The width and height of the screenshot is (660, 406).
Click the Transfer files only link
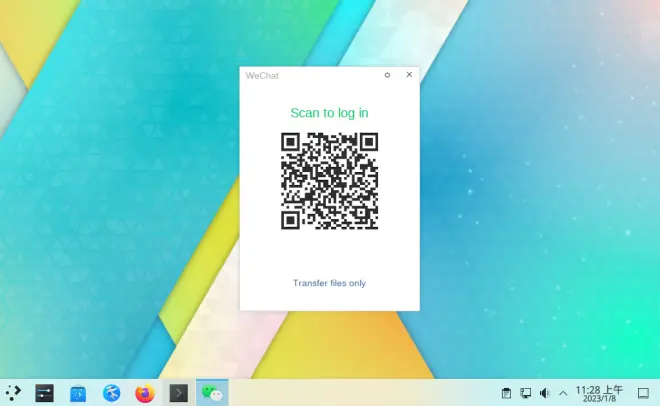pos(329,283)
